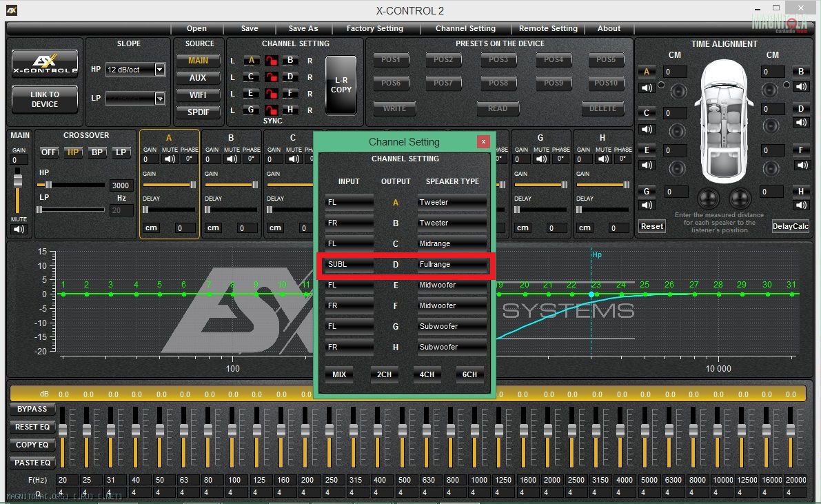
Task: Open the speaker type dropdown for output G
Action: pos(452,326)
